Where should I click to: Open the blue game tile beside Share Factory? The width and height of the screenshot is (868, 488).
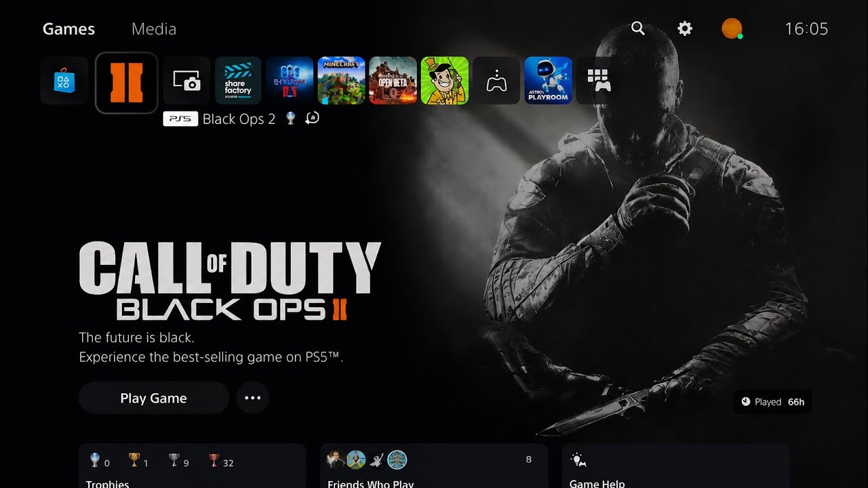(290, 81)
